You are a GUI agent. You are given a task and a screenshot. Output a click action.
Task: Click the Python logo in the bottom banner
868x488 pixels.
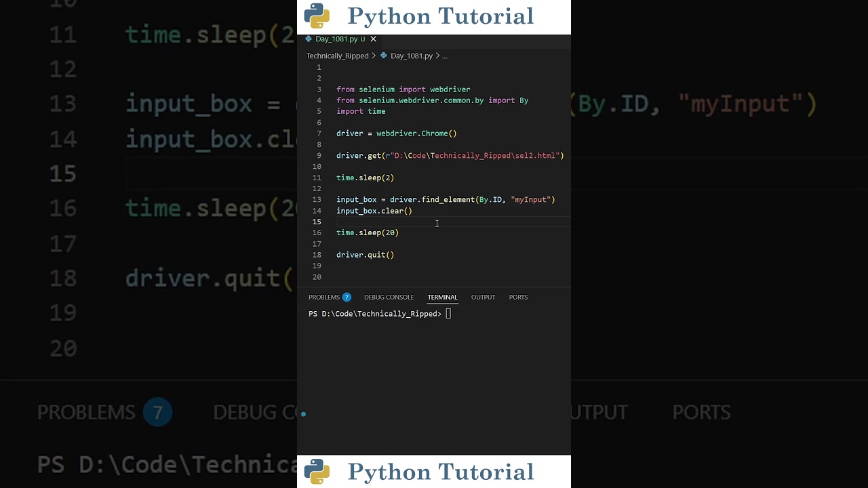pos(317,471)
